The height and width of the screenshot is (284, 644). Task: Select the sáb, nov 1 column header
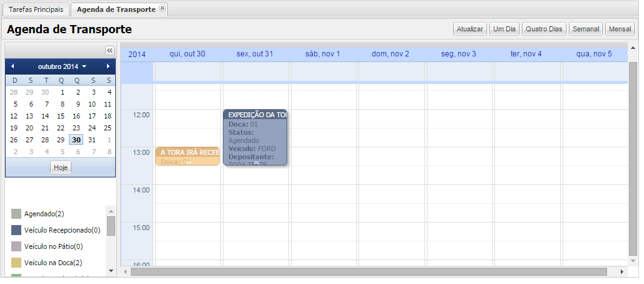pyautogui.click(x=322, y=54)
